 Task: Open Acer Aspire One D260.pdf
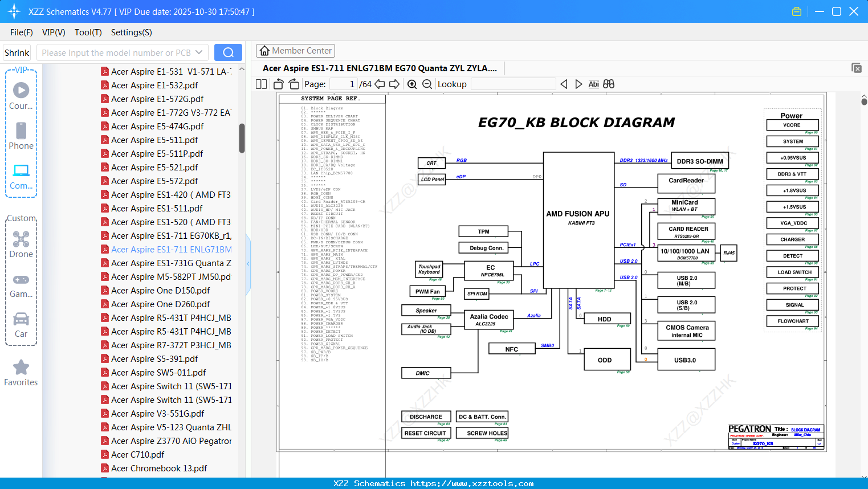point(160,304)
